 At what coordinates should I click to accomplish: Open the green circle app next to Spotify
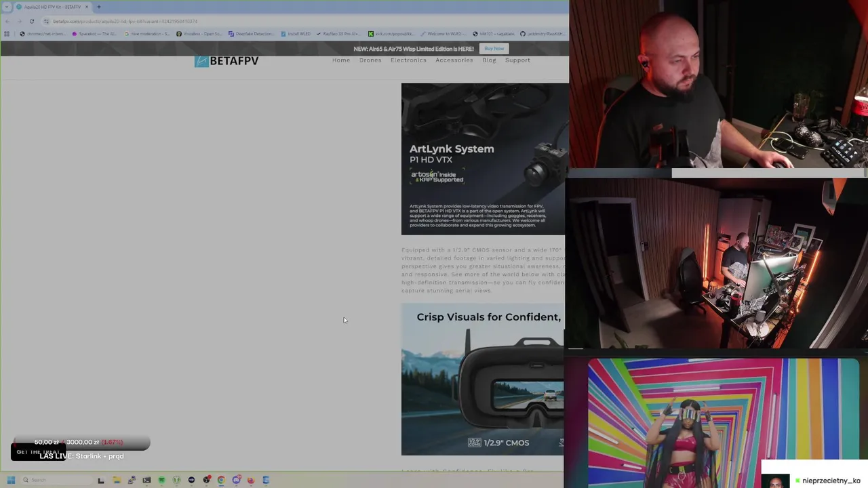[x=176, y=480]
